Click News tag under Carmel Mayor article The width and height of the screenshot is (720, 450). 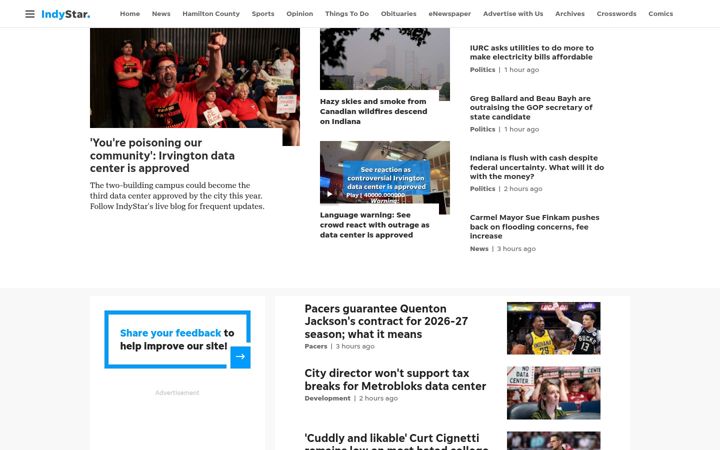pos(479,249)
